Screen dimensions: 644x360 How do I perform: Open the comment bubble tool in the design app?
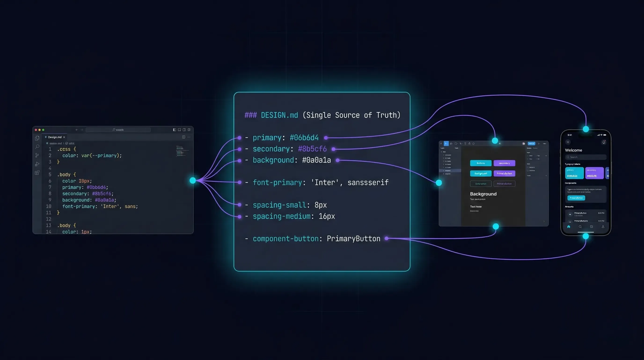474,144
